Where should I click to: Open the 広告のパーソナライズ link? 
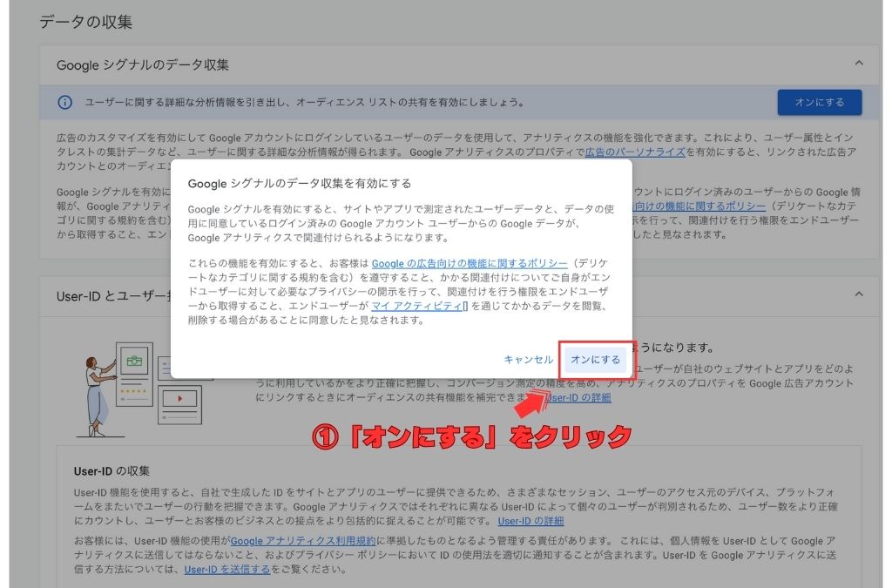click(x=634, y=152)
